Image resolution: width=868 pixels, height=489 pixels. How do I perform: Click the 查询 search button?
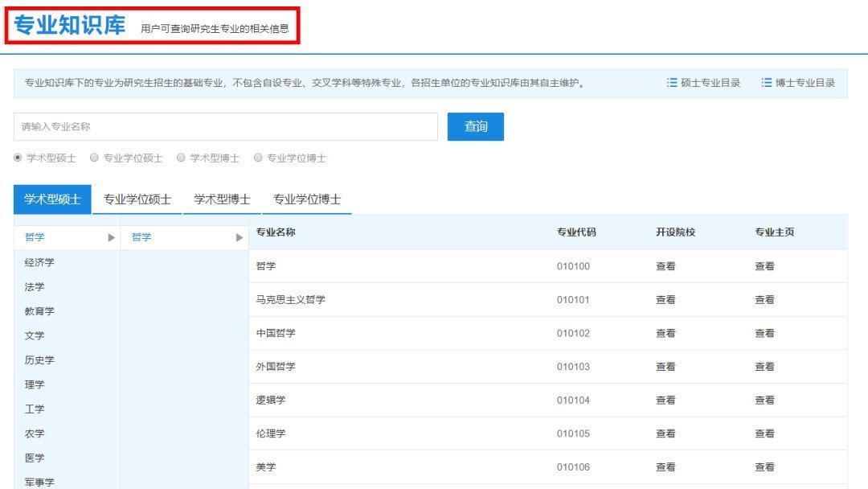(475, 126)
